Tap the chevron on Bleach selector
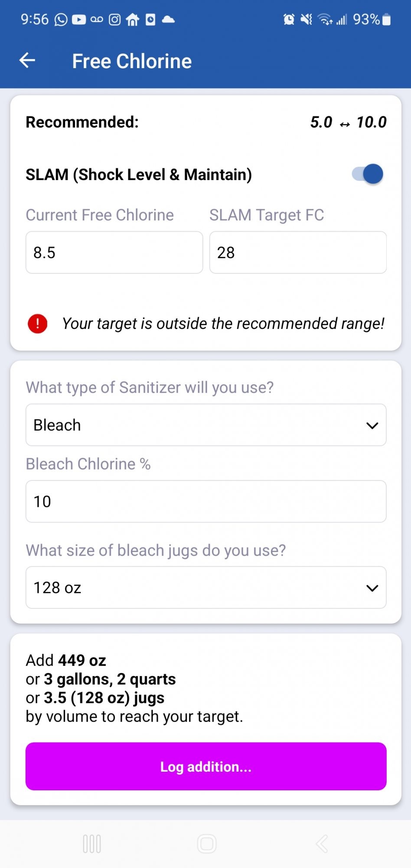The height and width of the screenshot is (868, 411). point(372,425)
